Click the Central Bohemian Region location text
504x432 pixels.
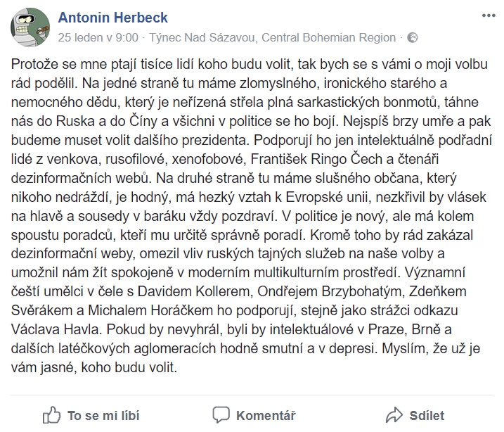click(328, 37)
